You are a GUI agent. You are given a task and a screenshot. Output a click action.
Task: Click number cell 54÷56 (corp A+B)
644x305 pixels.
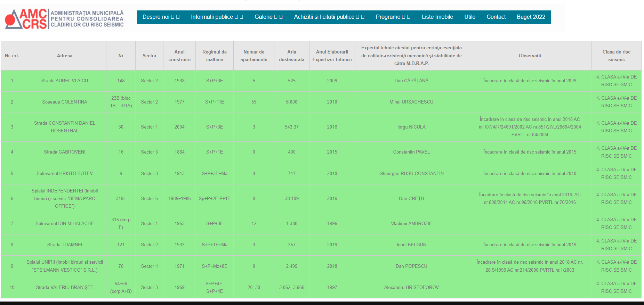tap(121, 287)
